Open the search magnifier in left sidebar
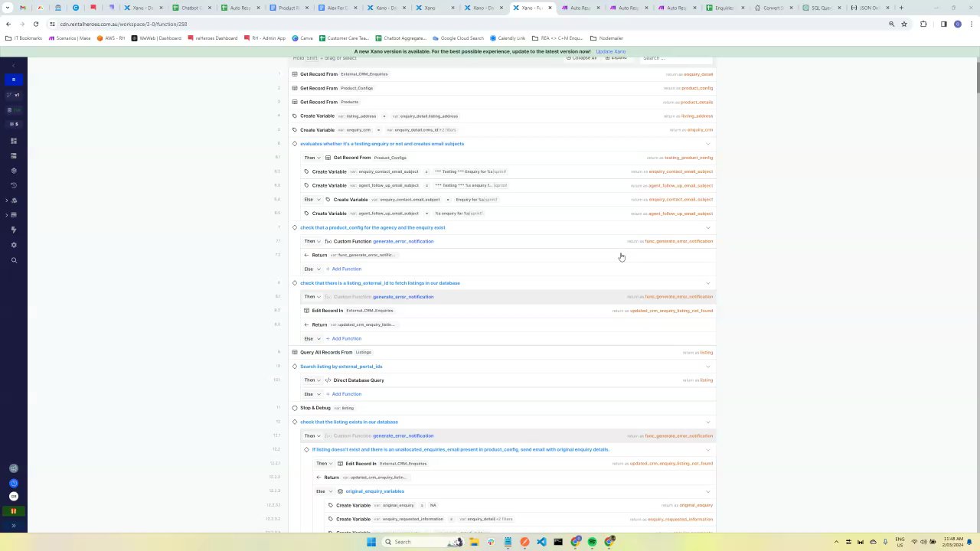This screenshot has height=551, width=980. 14,260
